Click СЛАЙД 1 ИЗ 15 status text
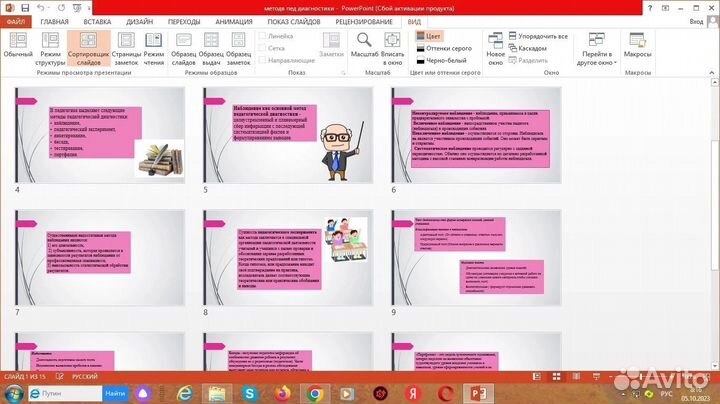This screenshot has width=720, height=404. coord(25,376)
